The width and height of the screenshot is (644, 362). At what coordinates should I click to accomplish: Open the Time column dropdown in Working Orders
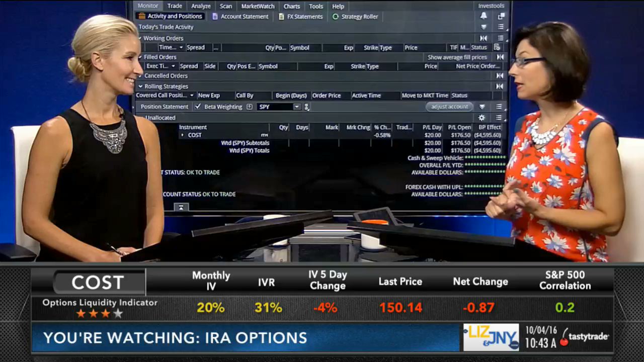(x=181, y=47)
